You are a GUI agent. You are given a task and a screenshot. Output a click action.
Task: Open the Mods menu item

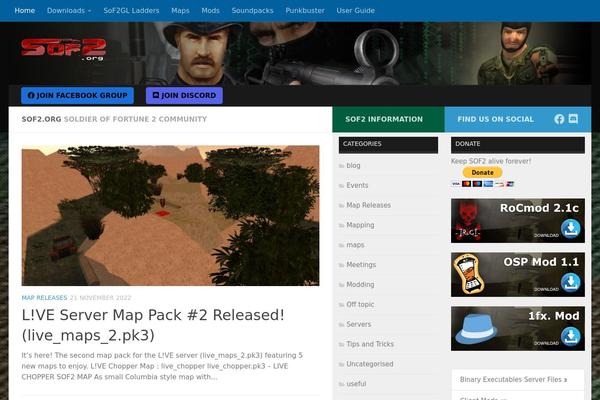(x=210, y=11)
